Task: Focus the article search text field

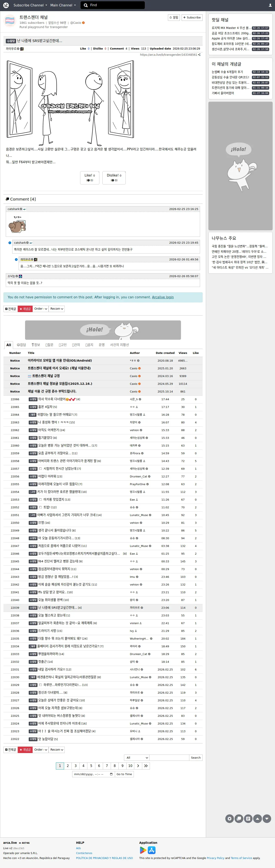Action: [169, 758]
